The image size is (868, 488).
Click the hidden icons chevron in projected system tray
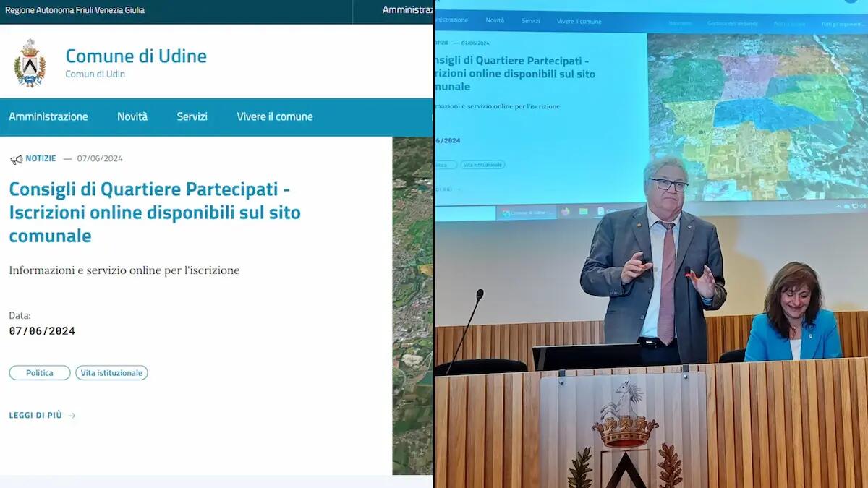838,206
